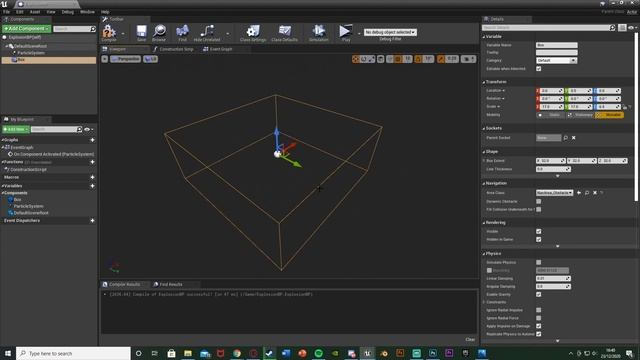Open the Compile options dropdown arrow
Viewport: 640px width, 360px height.
(x=123, y=34)
